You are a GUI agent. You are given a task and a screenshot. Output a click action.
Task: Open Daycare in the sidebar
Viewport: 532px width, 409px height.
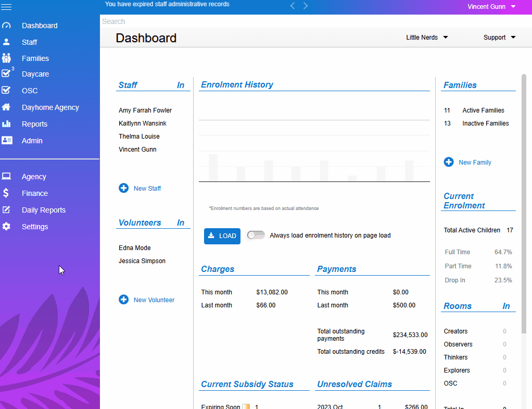point(35,74)
